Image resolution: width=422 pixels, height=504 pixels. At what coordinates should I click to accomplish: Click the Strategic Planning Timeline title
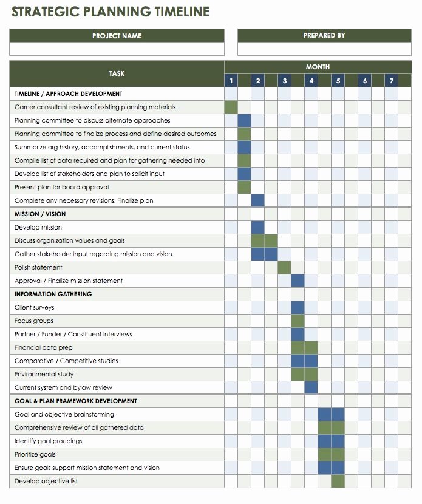tap(111, 12)
